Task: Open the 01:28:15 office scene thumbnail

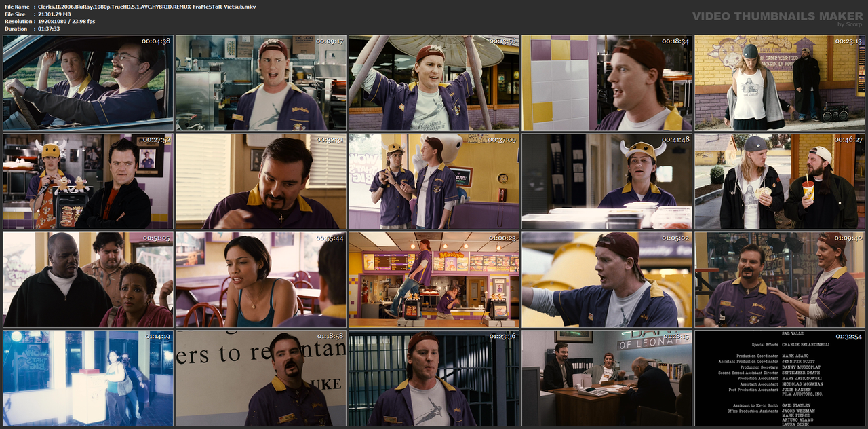Action: (607, 378)
